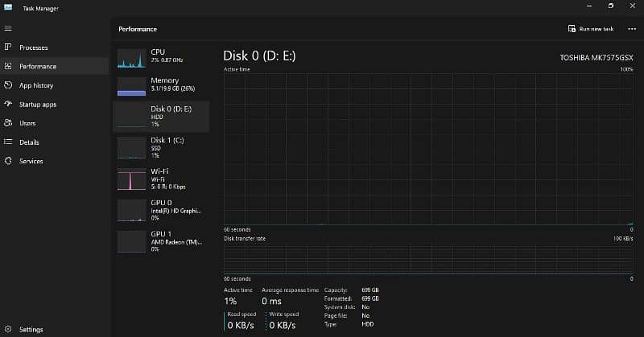
Task: Click the Startup apps icon
Action: (x=8, y=105)
